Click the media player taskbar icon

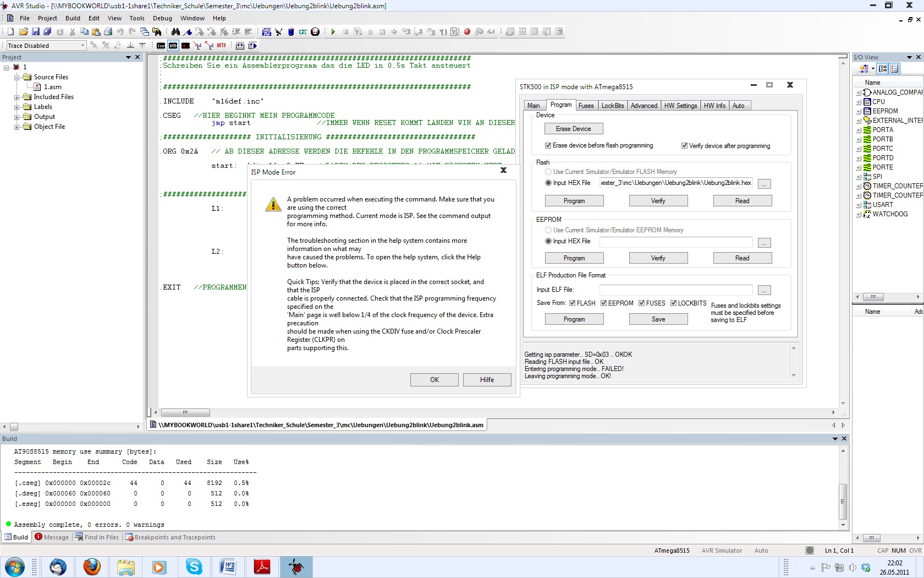[159, 566]
